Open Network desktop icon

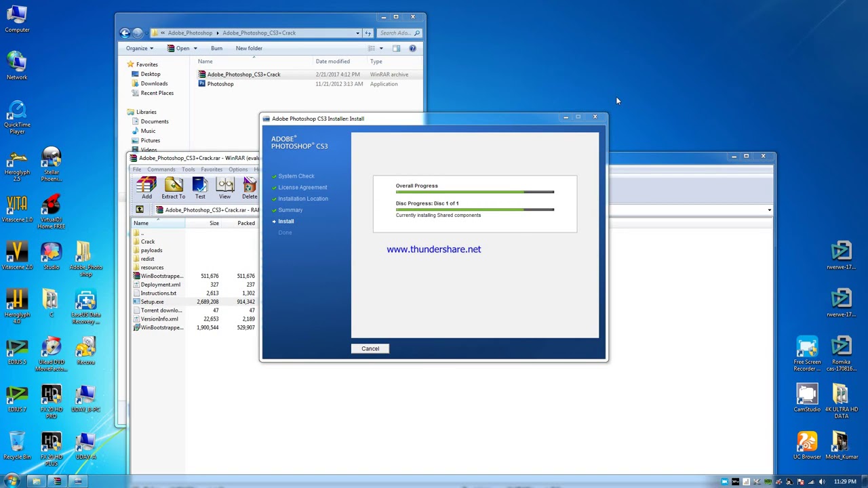(x=17, y=66)
